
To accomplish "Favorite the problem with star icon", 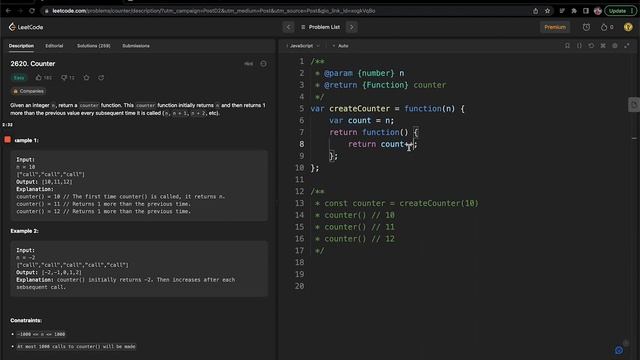I will point(86,78).
